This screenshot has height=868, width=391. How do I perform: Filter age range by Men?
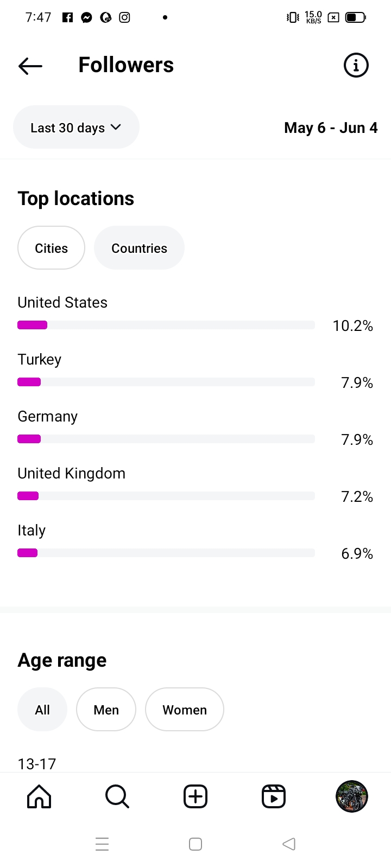tap(106, 710)
